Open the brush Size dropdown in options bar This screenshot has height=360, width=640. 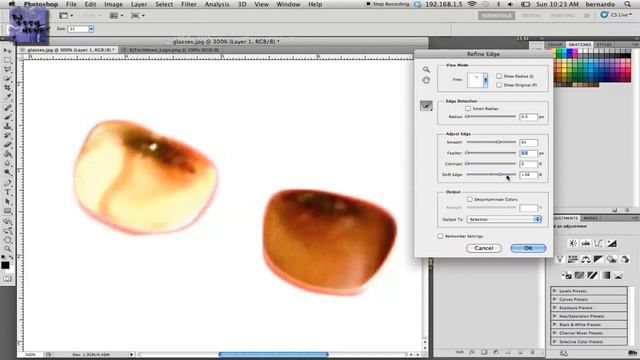(91, 29)
